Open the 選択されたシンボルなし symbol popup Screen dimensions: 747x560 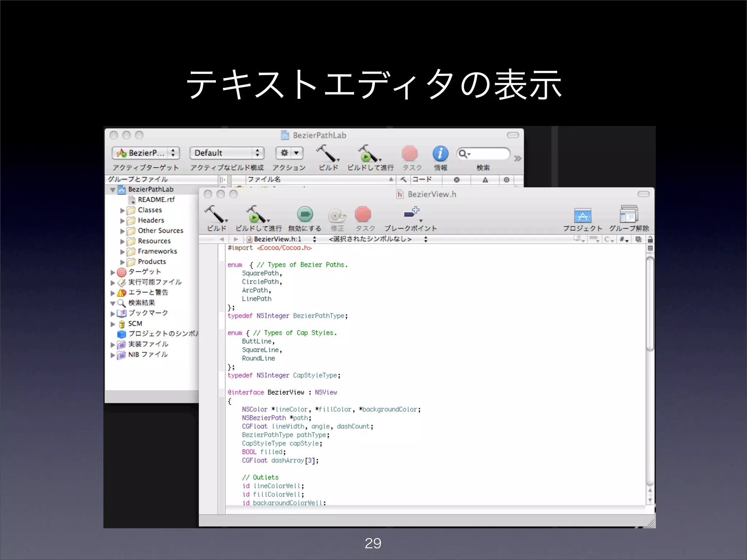(378, 239)
